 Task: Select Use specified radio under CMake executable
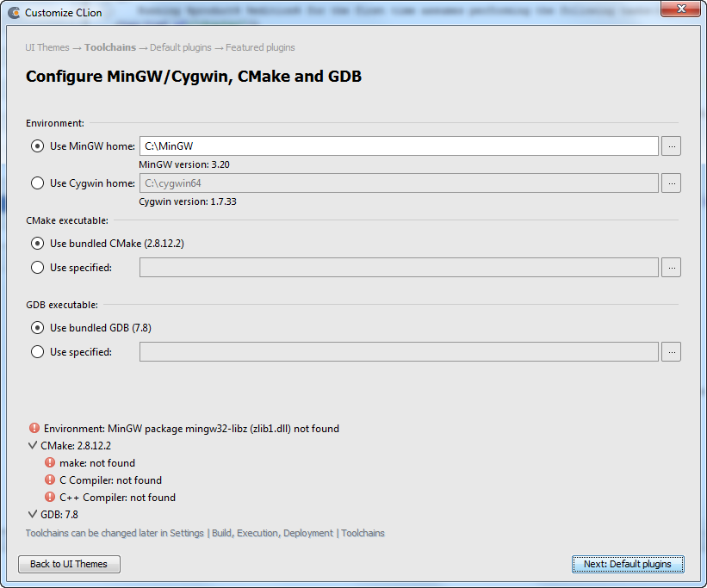(37, 268)
